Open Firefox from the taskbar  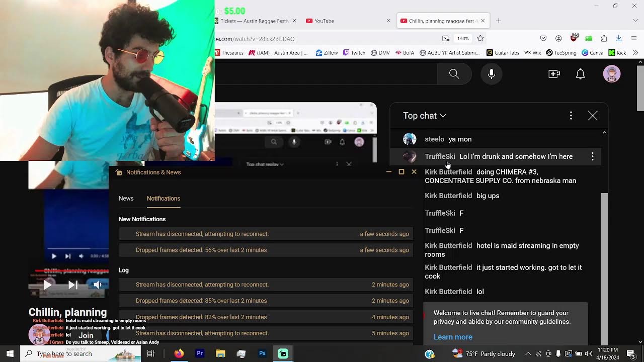(179, 353)
